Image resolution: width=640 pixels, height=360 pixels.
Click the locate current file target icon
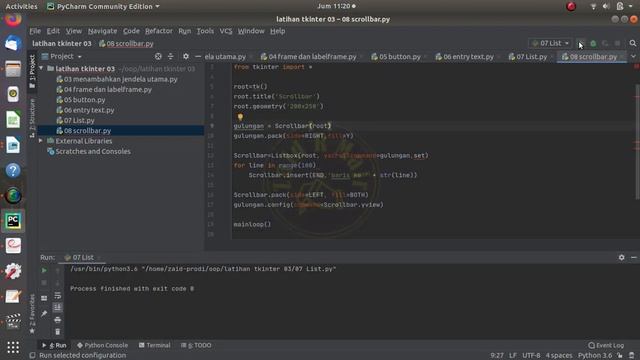point(158,56)
